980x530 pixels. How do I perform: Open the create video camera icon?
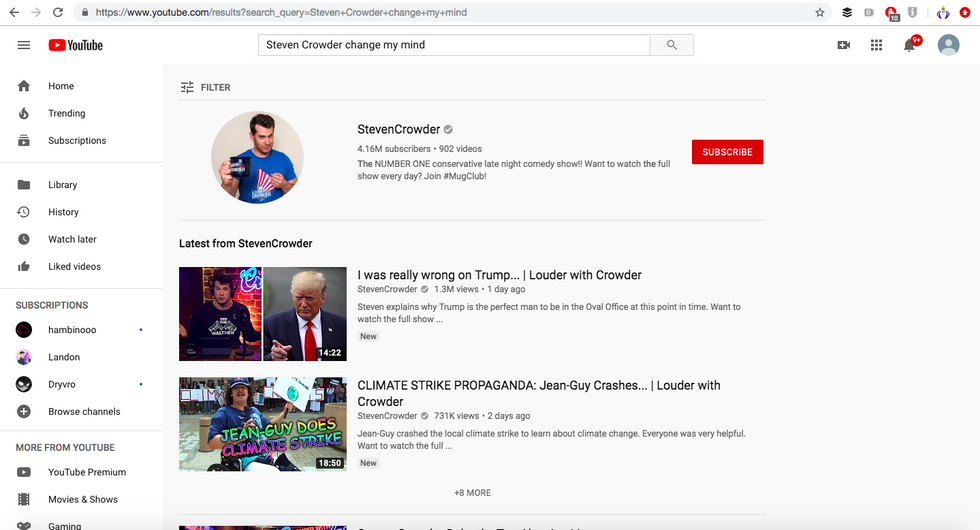(844, 45)
